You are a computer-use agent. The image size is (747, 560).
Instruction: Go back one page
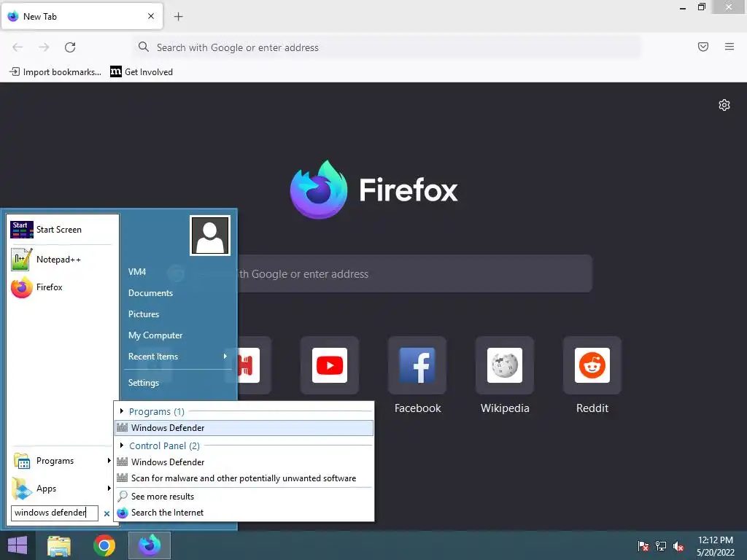pyautogui.click(x=18, y=47)
